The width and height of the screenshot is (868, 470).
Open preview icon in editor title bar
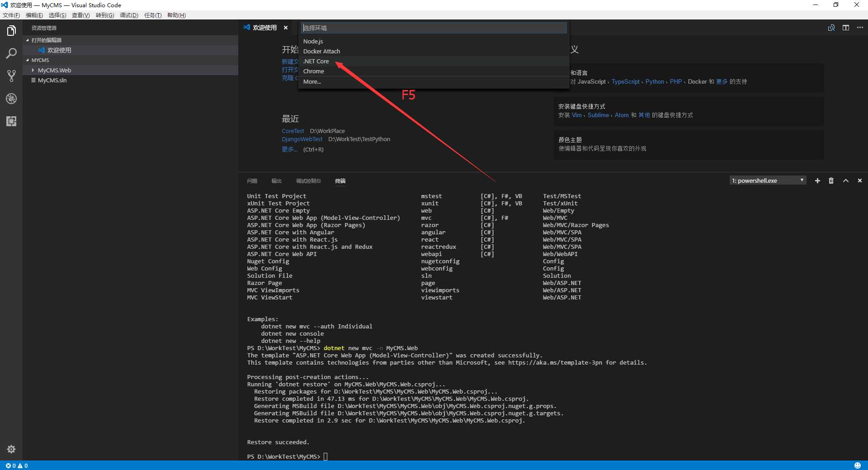coord(831,28)
